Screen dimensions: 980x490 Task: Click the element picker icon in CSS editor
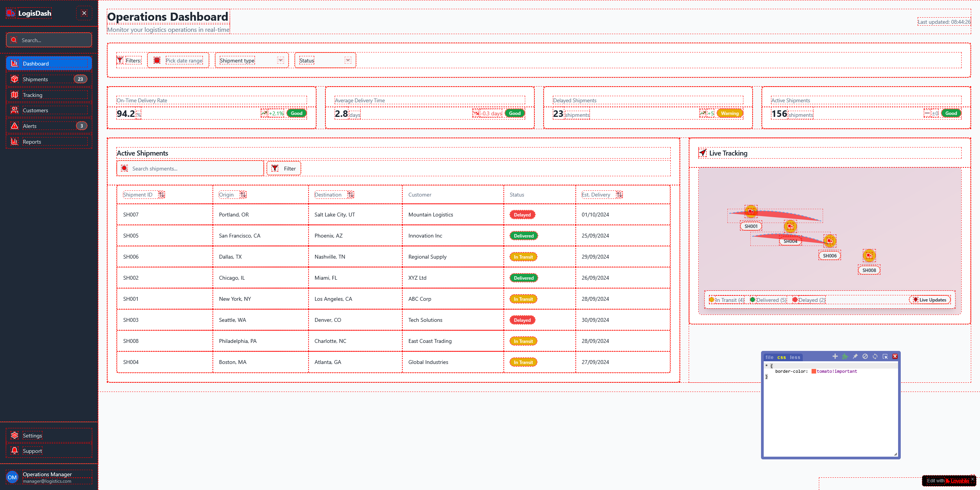pos(885,356)
